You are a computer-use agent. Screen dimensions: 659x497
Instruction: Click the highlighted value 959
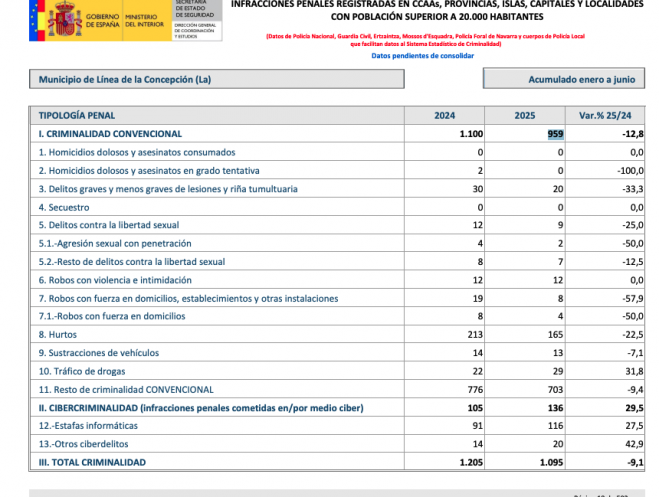(x=555, y=134)
